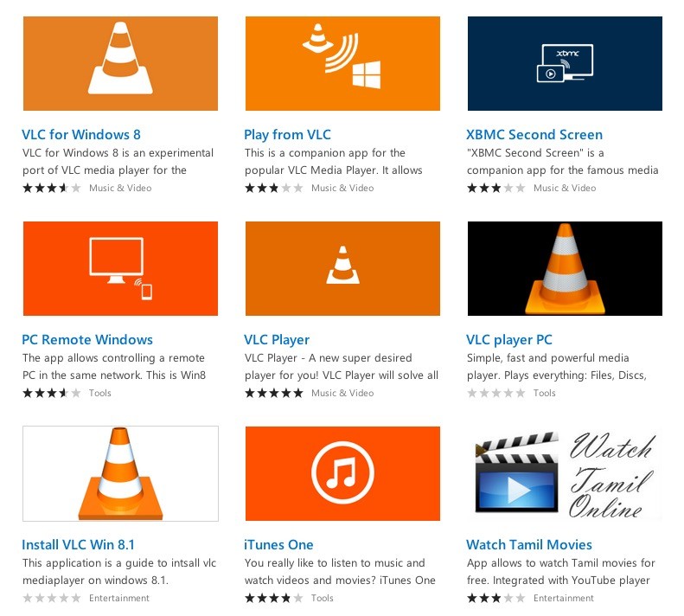Click the Install VLC Win 8.1 title link

(x=78, y=545)
